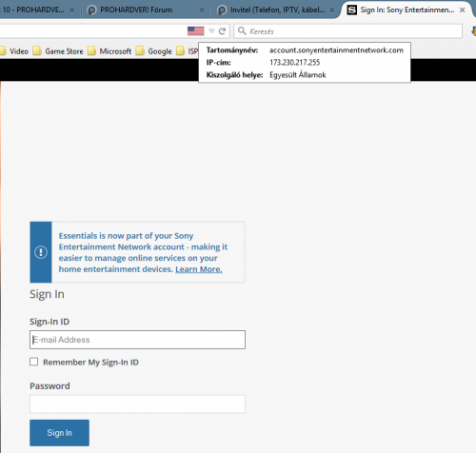Screen dimensions: 476x453
Task: Switch to the Invitel (Telefon, IPTV, kábel tab
Action: pos(275,10)
